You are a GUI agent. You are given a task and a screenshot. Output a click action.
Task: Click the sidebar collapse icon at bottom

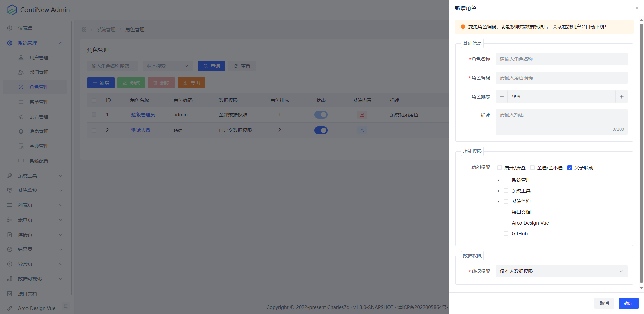point(66,306)
